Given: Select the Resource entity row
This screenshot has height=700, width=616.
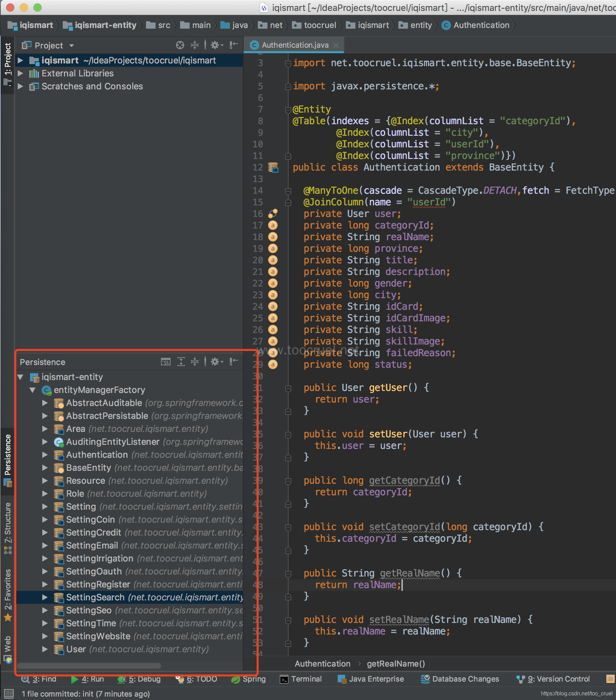Looking at the screenshot, I should (x=129, y=481).
